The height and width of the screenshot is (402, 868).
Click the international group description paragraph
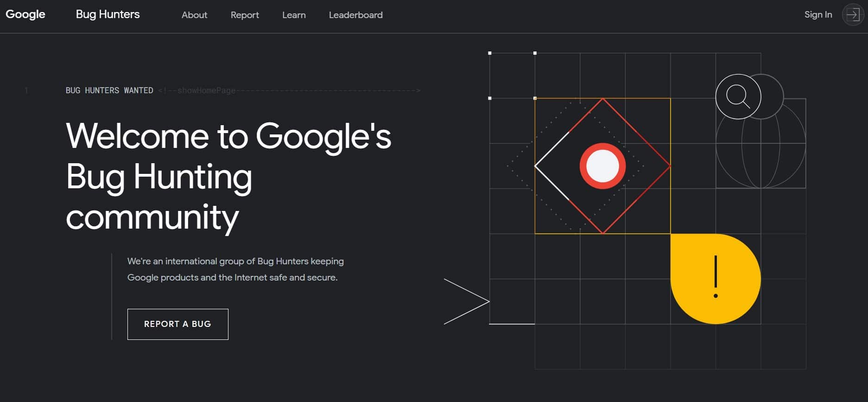(235, 269)
